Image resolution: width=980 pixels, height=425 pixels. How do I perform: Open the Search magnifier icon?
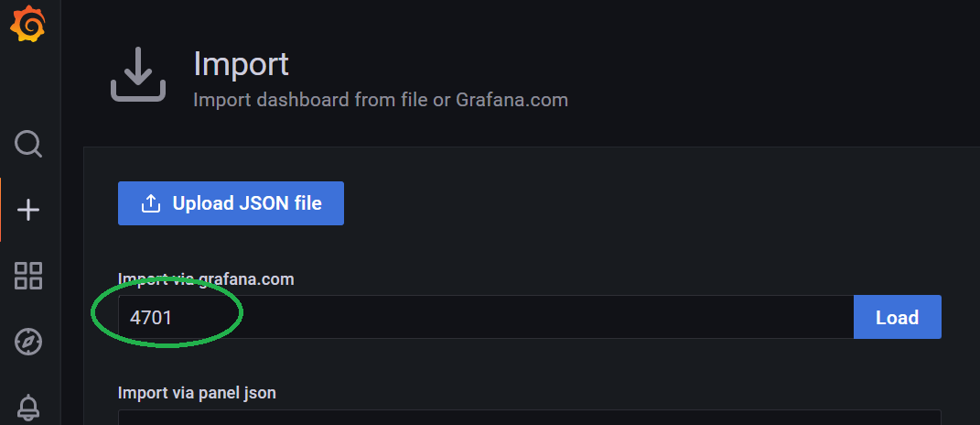click(x=28, y=144)
